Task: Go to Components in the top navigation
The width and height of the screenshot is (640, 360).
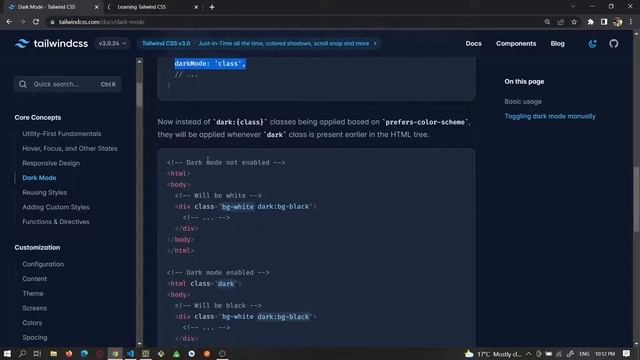Action: [516, 43]
